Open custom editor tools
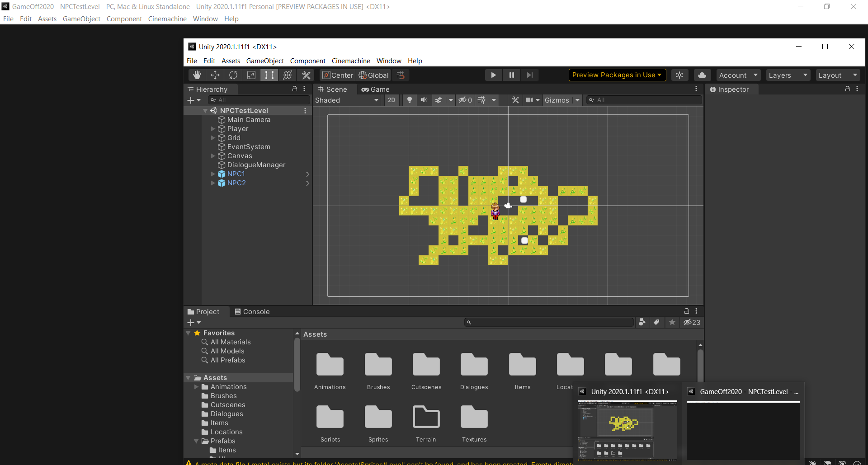 point(306,75)
